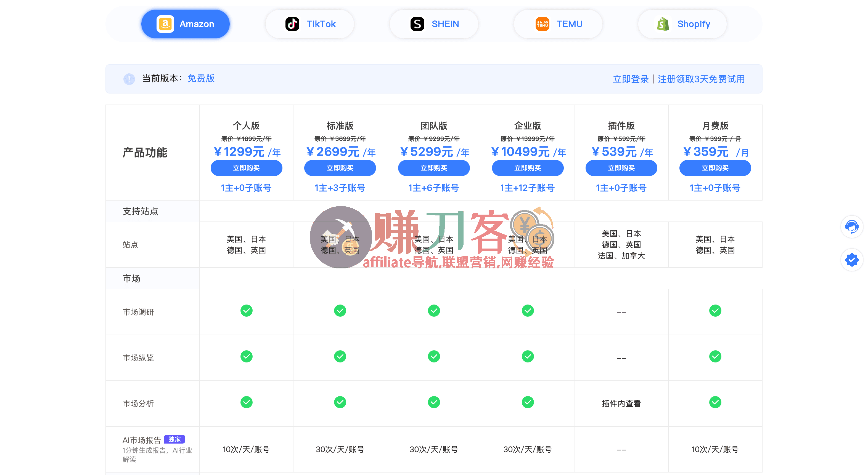Click the Shopify bag logo icon
The image size is (868, 475).
663,24
